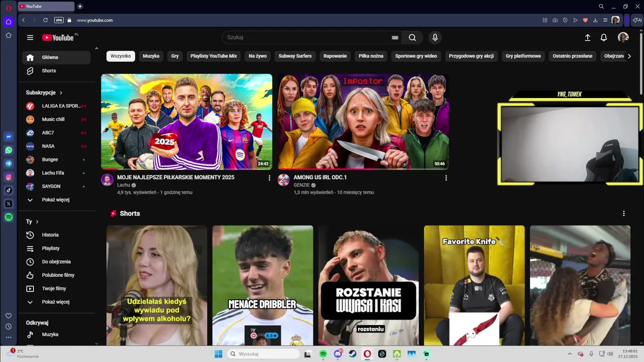Open the Shorts shelf three-dot menu
This screenshot has height=362, width=644.
click(x=623, y=214)
